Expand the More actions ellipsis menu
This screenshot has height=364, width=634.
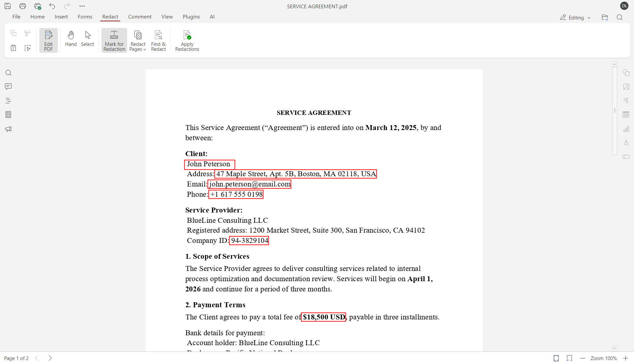tap(82, 6)
